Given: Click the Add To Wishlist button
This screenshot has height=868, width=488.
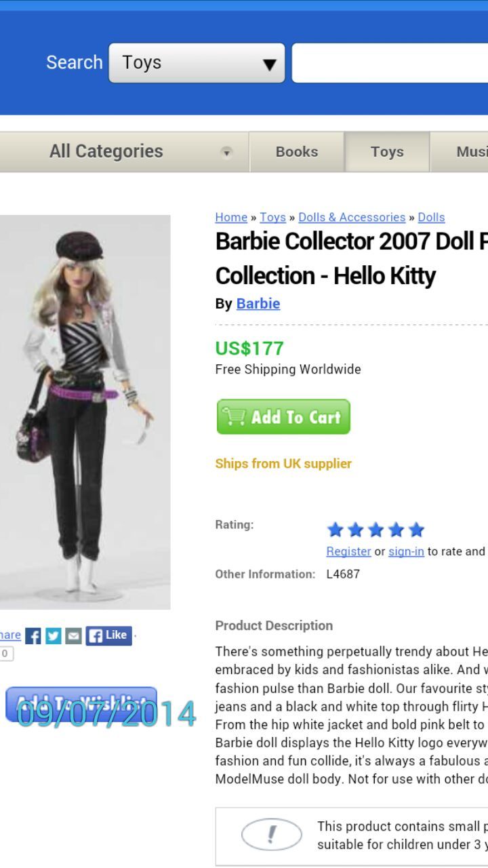Looking at the screenshot, I should (81, 703).
